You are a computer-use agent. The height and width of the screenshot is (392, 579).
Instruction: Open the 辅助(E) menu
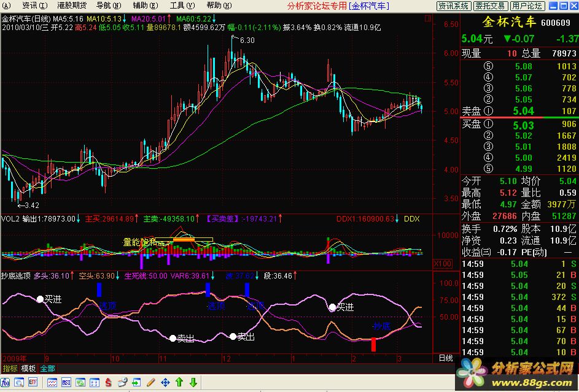(146, 6)
